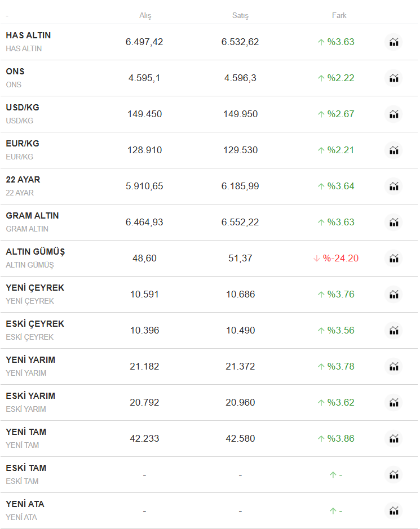
Task: Open the YENİ TAM chart icon
Action: [394, 439]
